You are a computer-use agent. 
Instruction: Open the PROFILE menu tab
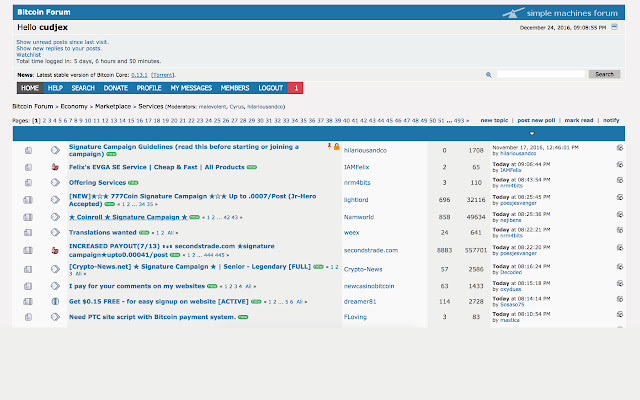pyautogui.click(x=149, y=88)
